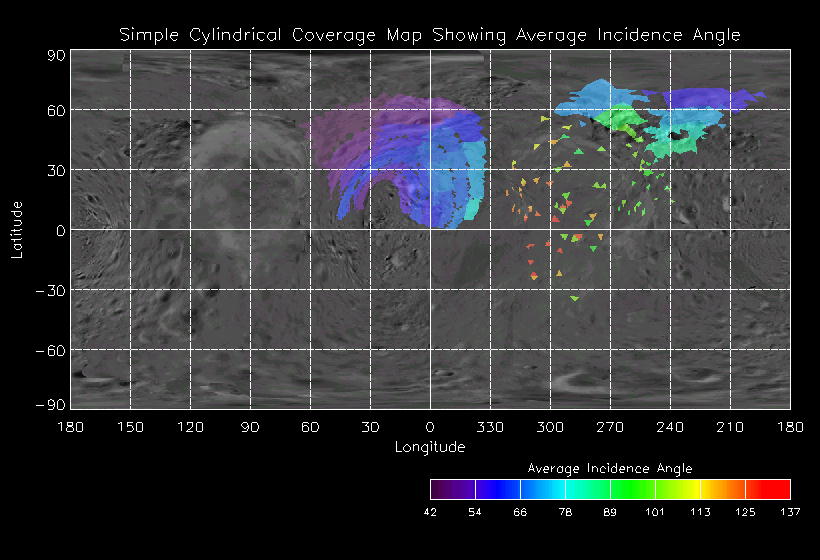Pick the red colorbar segment 125–137
Viewport: 820px width, 560px height.
click(x=768, y=489)
